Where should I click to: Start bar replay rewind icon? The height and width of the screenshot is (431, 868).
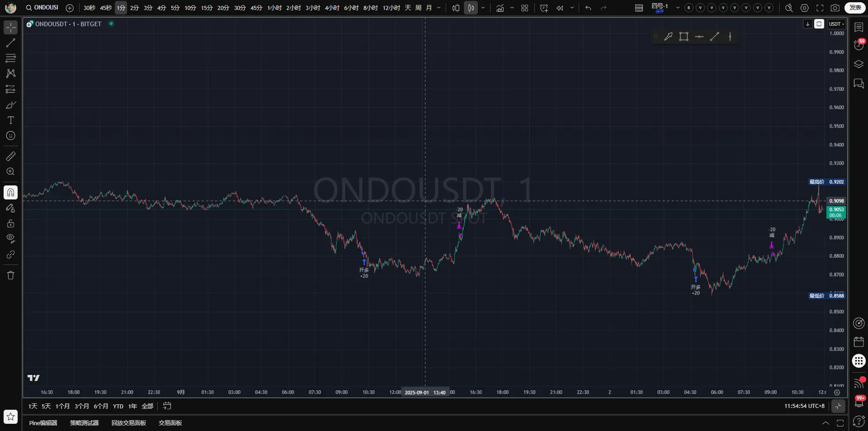560,8
